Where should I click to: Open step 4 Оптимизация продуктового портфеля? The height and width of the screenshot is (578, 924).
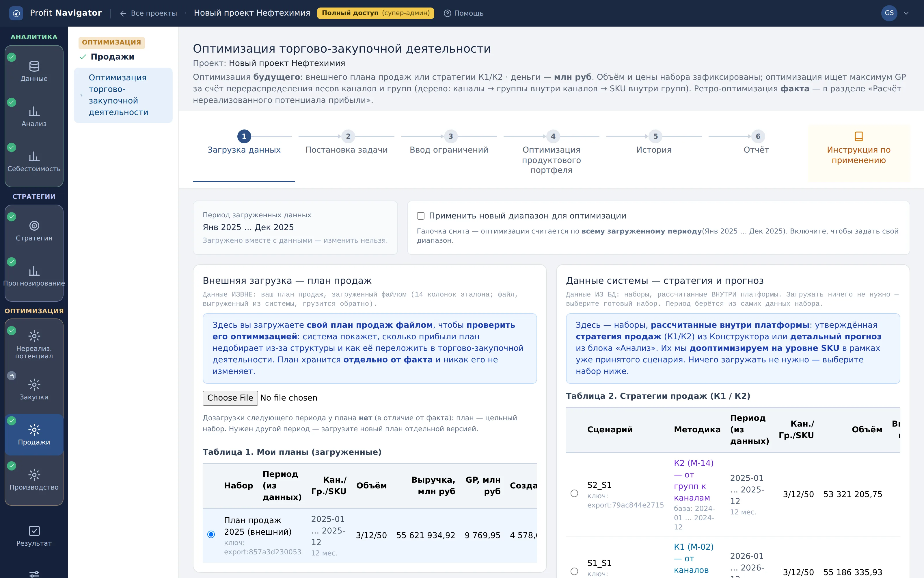[x=551, y=153]
